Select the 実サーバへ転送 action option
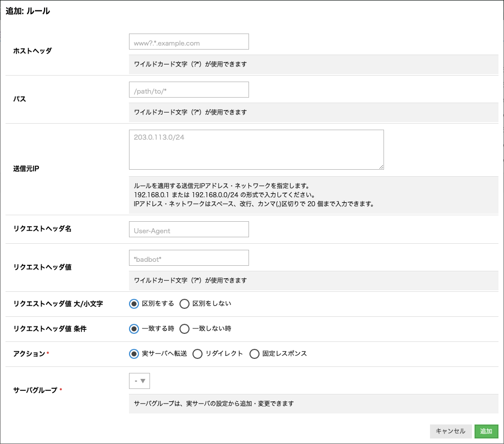The image size is (504, 444). 133,354
